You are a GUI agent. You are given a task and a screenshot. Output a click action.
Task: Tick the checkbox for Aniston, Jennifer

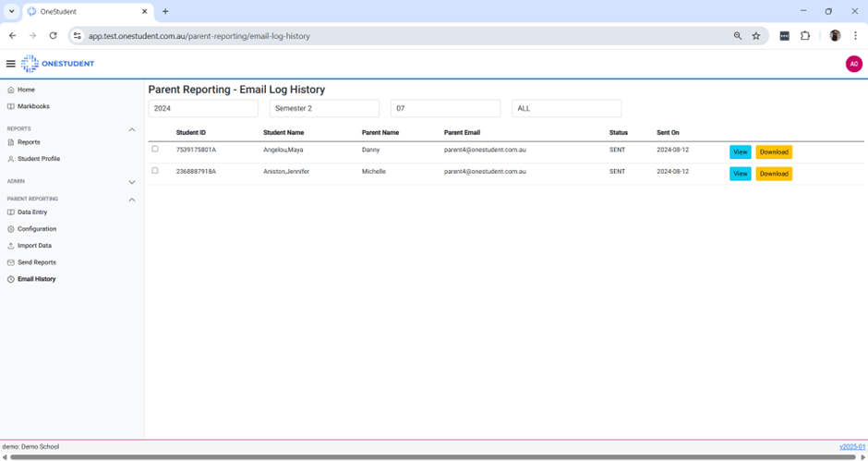155,171
